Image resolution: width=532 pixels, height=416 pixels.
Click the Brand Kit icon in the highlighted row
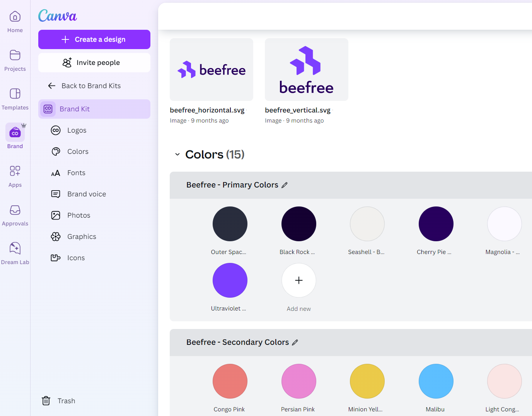[48, 109]
